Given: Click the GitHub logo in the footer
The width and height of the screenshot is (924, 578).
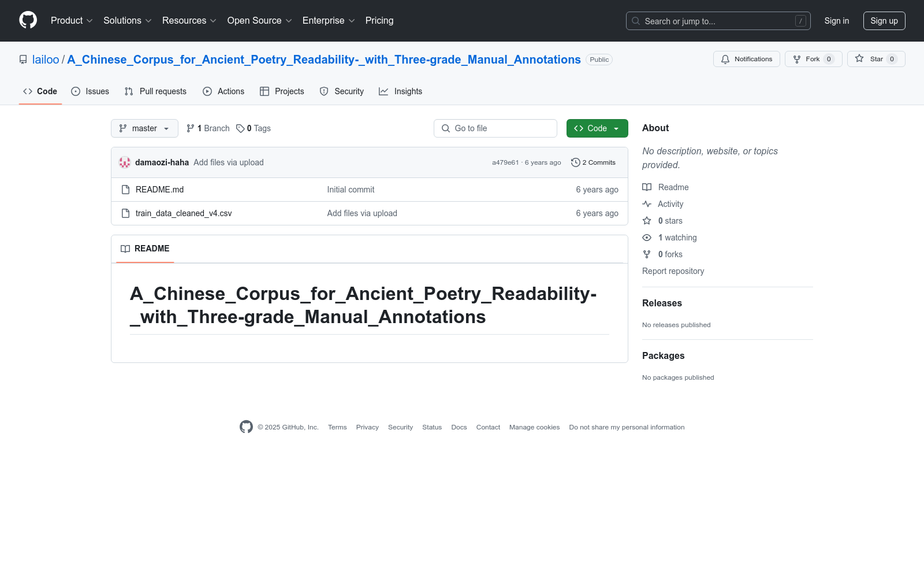Looking at the screenshot, I should tap(246, 427).
